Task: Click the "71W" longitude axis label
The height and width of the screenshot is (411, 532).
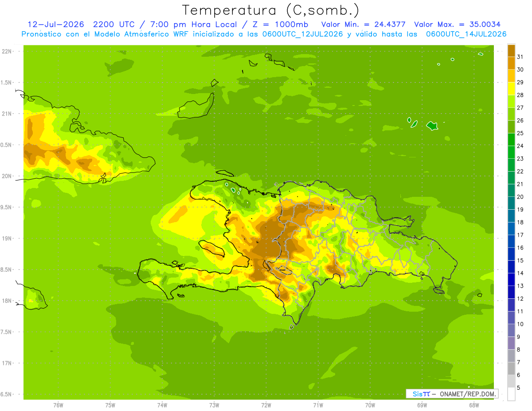Action: coord(318,405)
